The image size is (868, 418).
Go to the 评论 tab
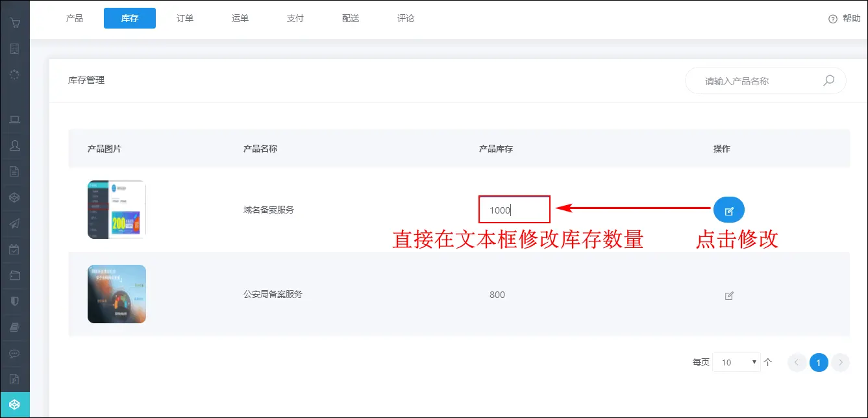tap(406, 18)
